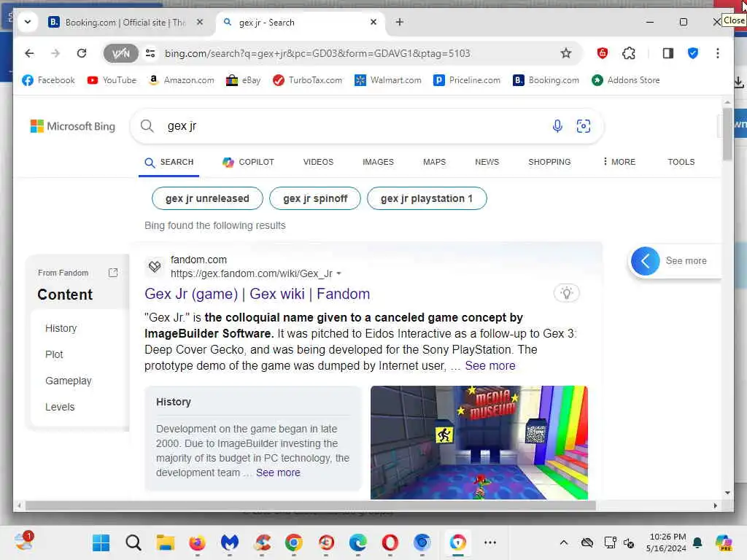Open the Amazon.com bookmark
Screen dimensions: 747x560
click(x=181, y=80)
